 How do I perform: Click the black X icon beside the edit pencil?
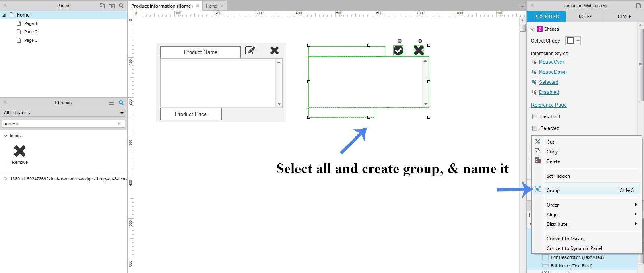tap(275, 50)
